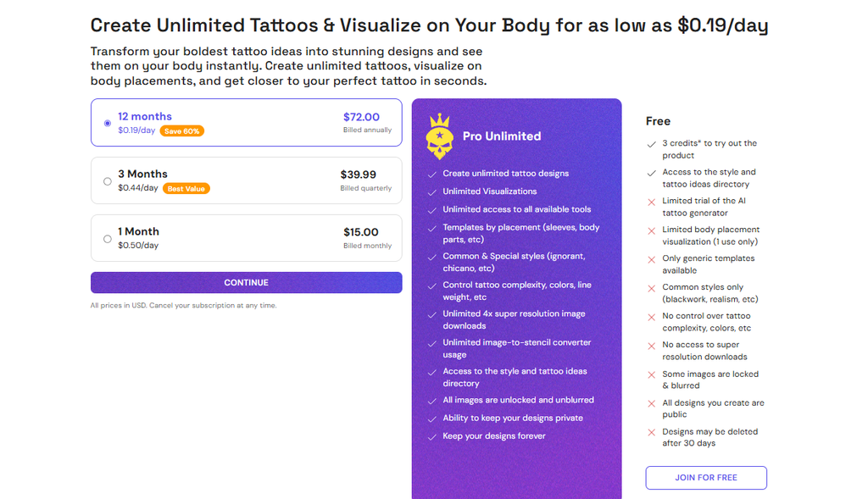Click the Save 60% badge
This screenshot has width=868, height=499.
point(182,131)
